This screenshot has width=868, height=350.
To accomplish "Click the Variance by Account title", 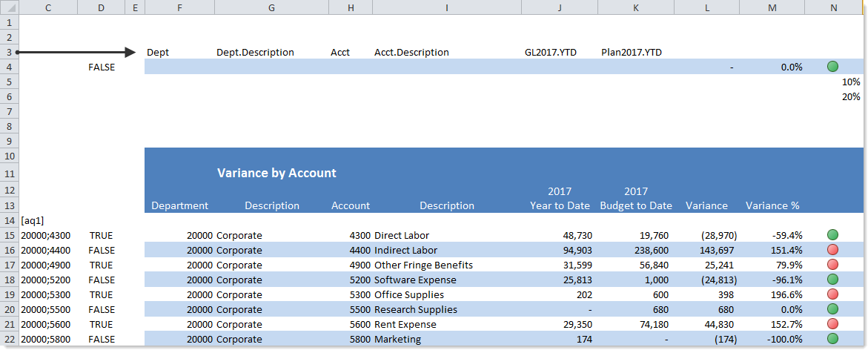I will pos(276,173).
